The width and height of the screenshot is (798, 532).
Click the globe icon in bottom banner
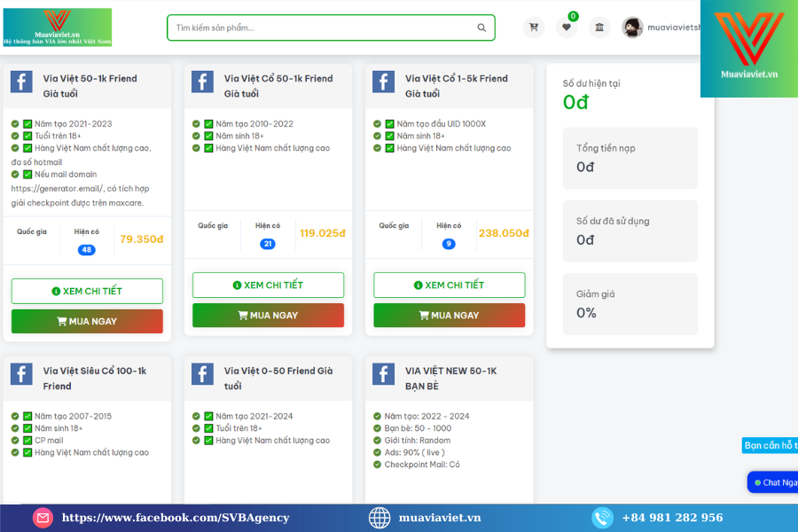coord(379,518)
